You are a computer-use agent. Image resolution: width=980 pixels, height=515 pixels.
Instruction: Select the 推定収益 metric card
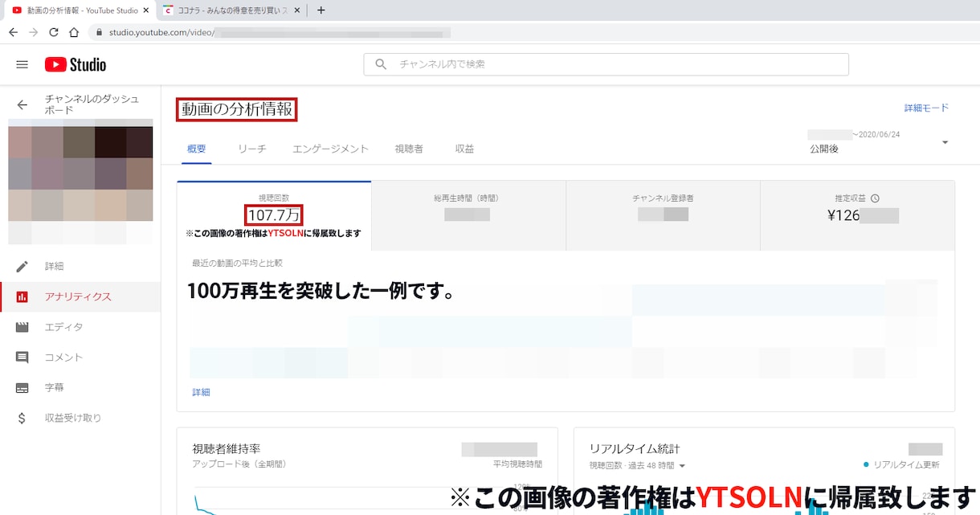click(857, 215)
